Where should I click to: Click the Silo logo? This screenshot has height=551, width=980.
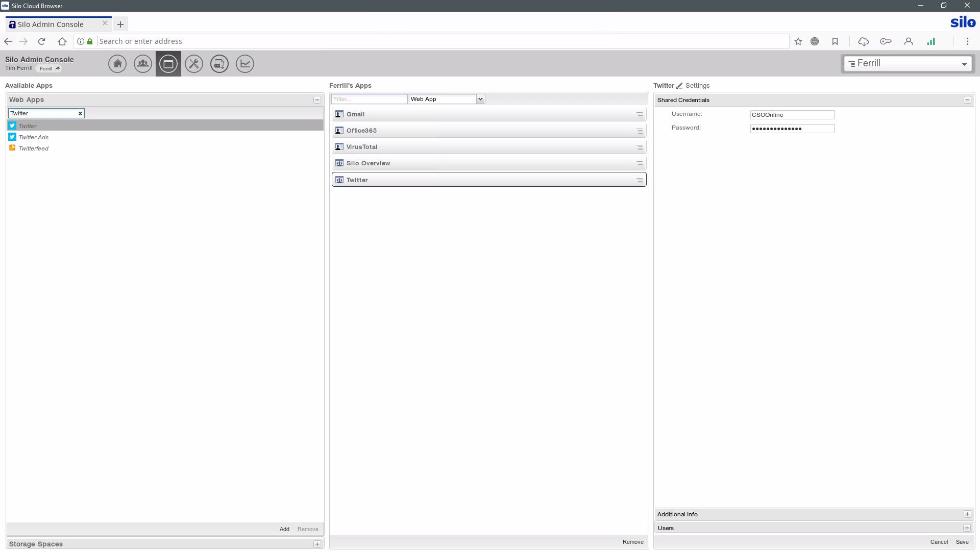(963, 22)
